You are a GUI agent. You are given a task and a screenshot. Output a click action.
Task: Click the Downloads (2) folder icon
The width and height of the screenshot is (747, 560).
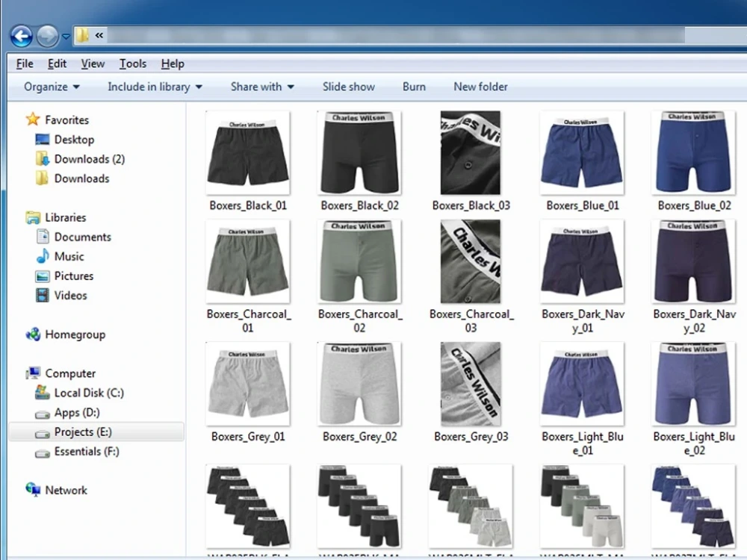[x=42, y=158]
